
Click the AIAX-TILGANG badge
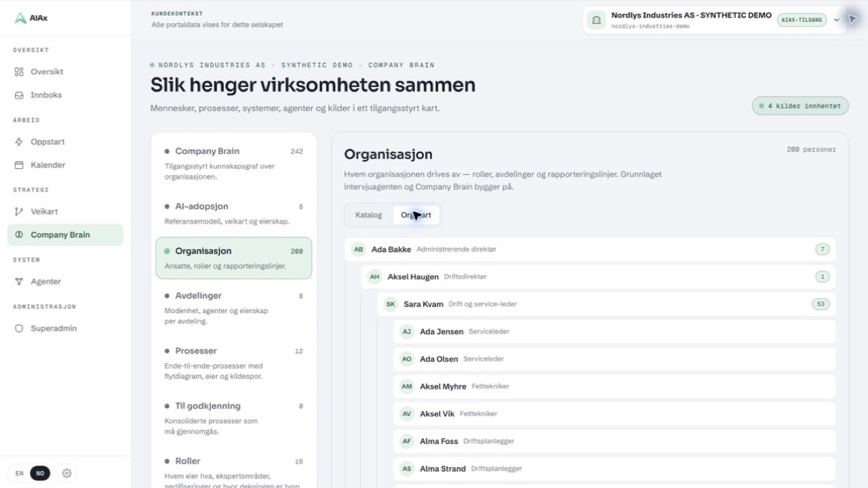pos(802,20)
